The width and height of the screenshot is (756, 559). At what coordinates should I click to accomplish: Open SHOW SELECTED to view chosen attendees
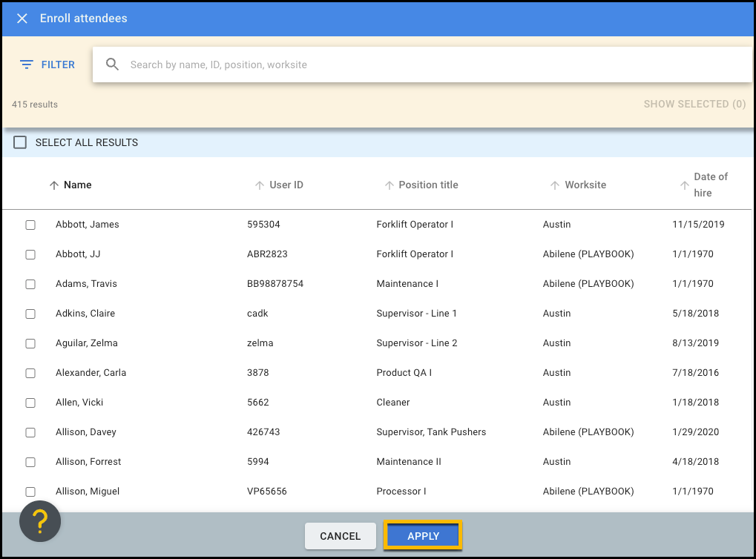694,104
